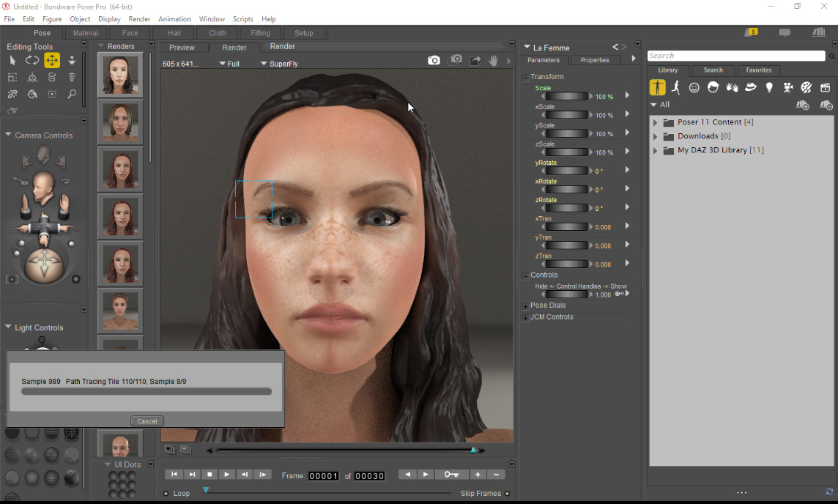The height and width of the screenshot is (504, 838).
Task: Switch to the Material room tab
Action: pos(86,33)
